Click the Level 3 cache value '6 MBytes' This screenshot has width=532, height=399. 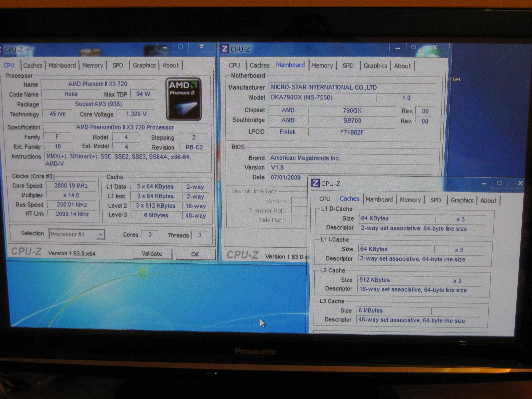(156, 215)
